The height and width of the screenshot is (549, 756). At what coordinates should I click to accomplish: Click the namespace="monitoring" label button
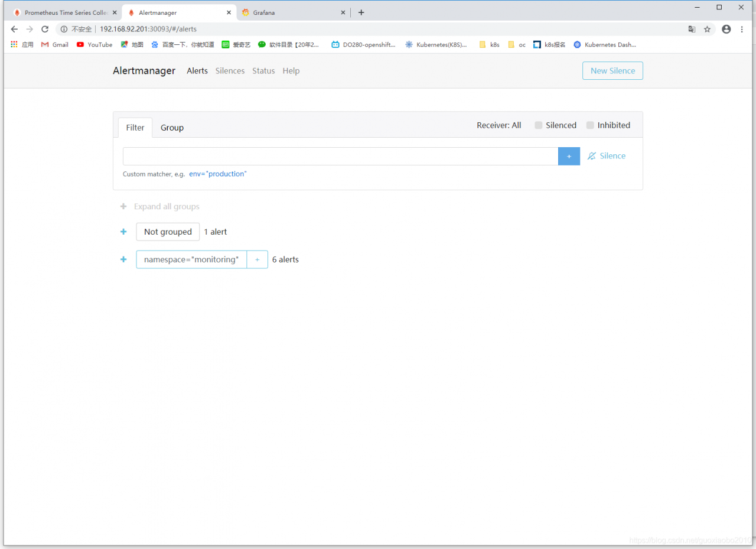[191, 259]
